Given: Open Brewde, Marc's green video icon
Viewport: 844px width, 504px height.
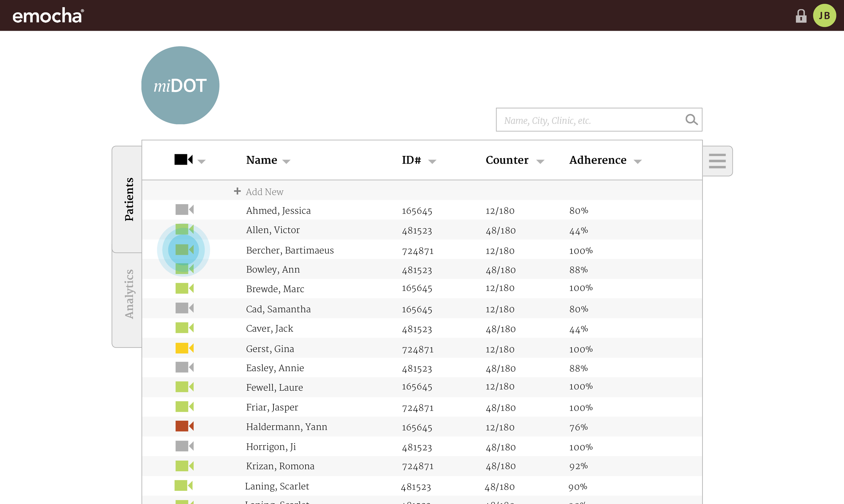Looking at the screenshot, I should point(184,288).
